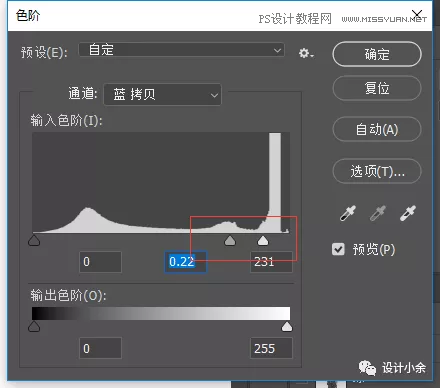
Task: Open the 通道 channel dropdown
Action: 163,95
